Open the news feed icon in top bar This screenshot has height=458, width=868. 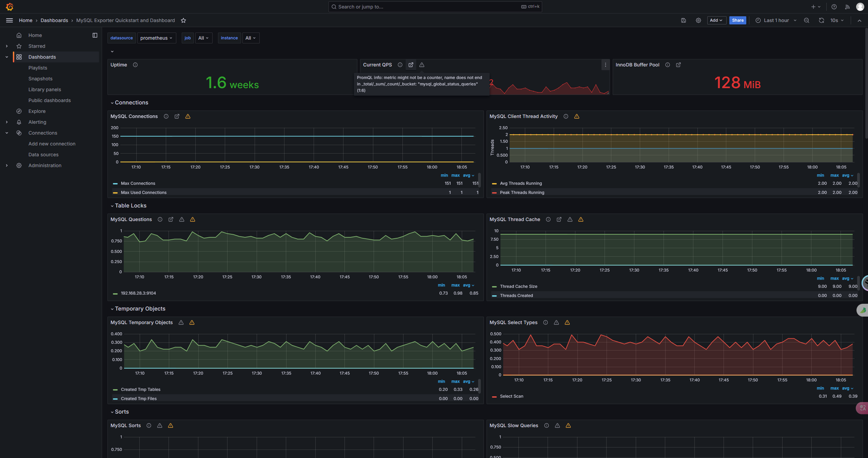tap(847, 7)
